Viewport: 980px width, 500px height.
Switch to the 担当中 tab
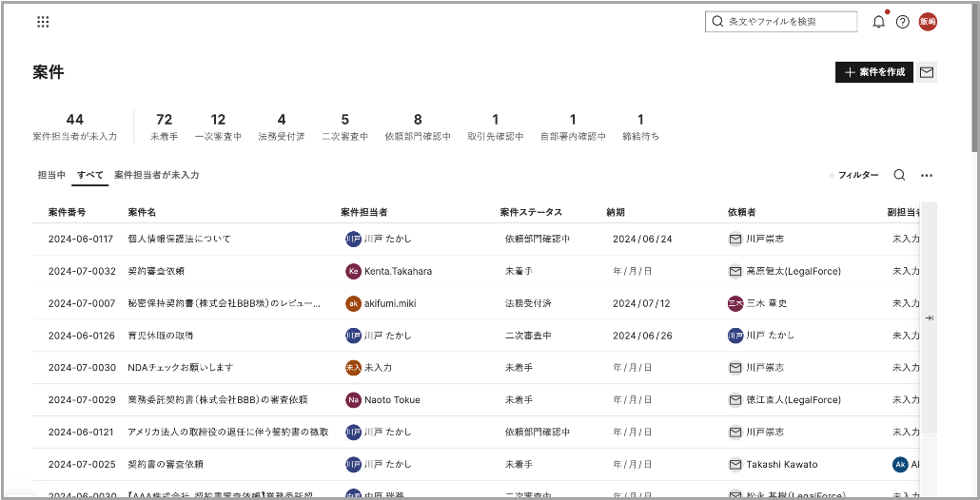52,176
